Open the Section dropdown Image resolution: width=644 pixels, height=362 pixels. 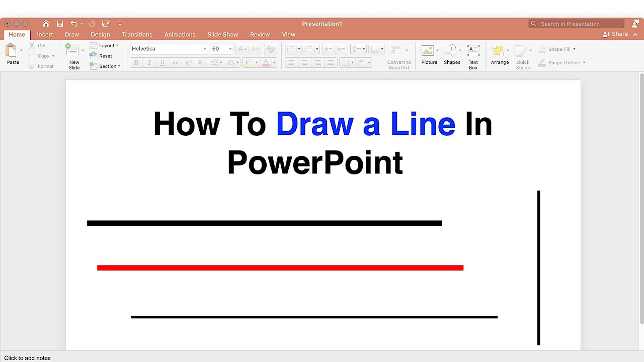tap(105, 66)
